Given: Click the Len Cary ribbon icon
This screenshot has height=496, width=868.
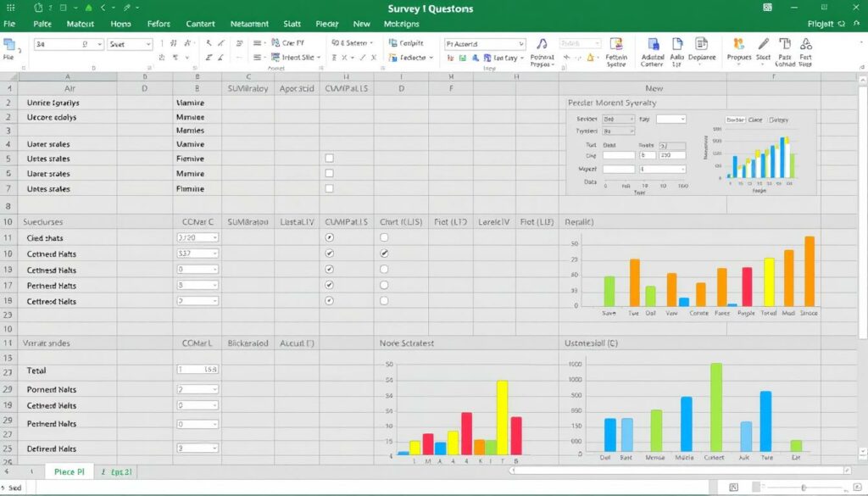Looking at the screenshot, I should [487, 58].
